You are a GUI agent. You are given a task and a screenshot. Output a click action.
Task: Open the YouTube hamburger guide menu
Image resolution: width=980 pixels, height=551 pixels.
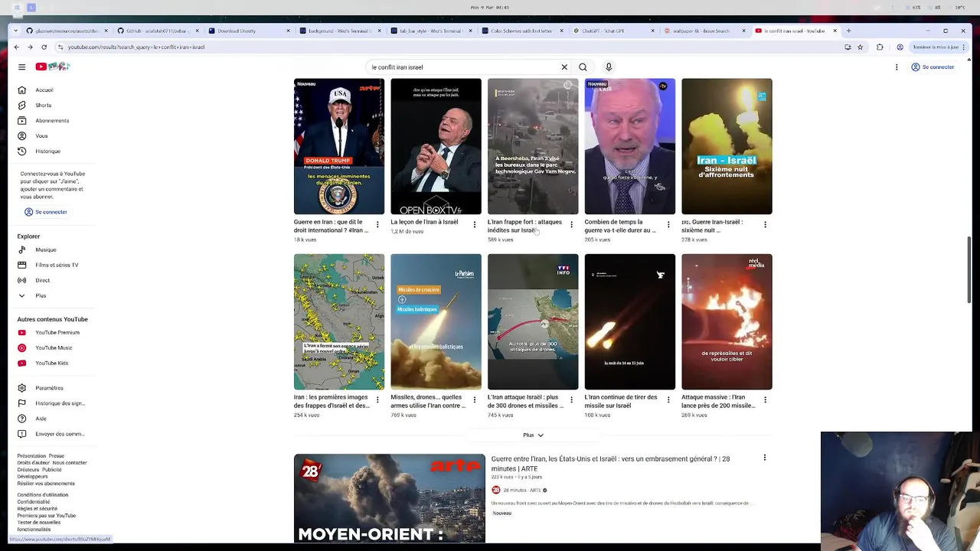pos(21,67)
